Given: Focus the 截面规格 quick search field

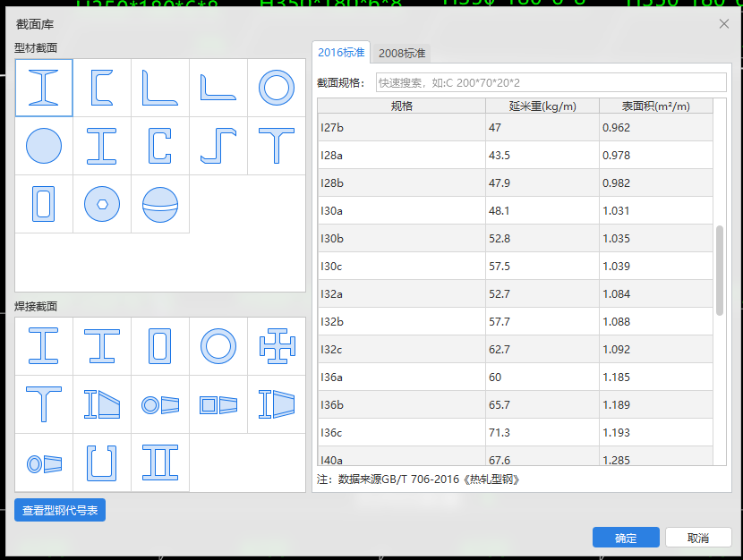Looking at the screenshot, I should 551,82.
